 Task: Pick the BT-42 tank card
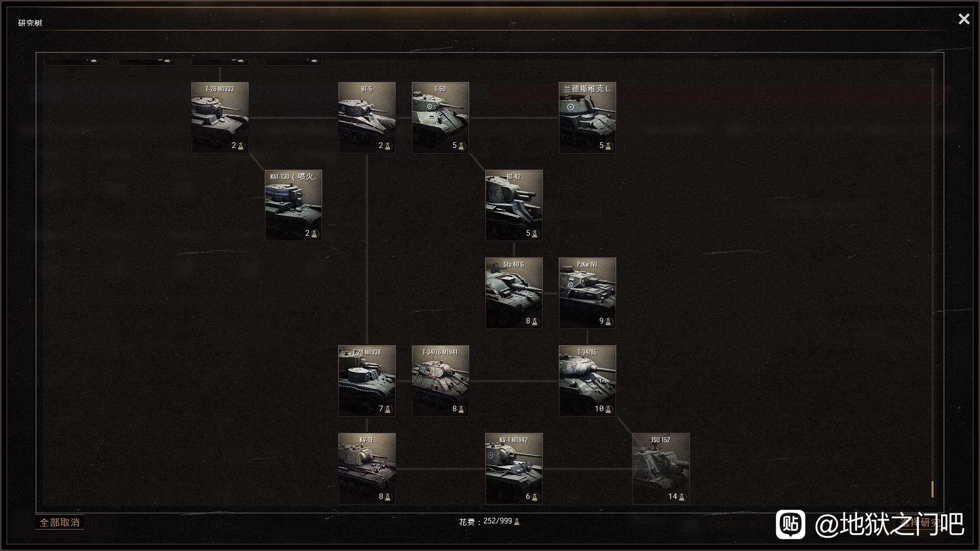pyautogui.click(x=513, y=206)
